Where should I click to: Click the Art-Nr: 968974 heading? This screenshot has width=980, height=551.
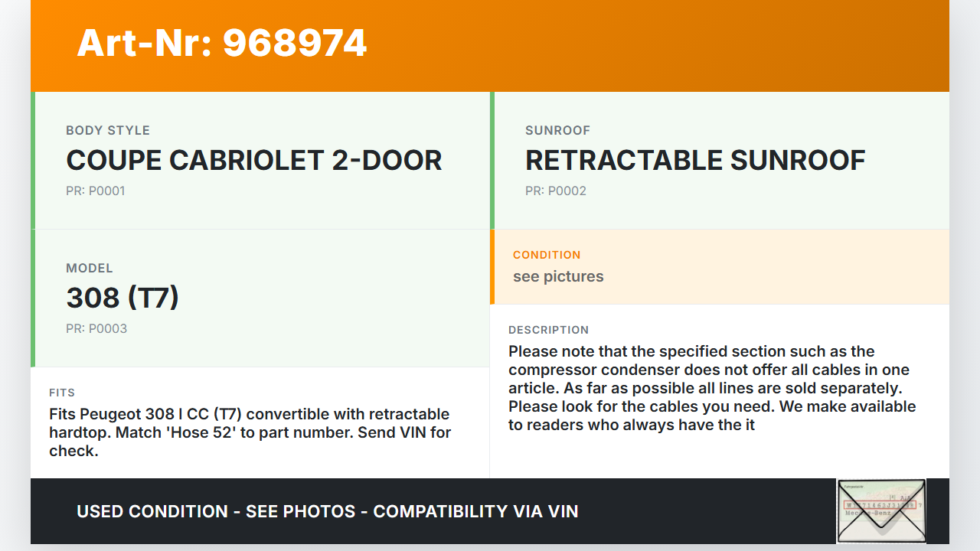[x=222, y=44]
